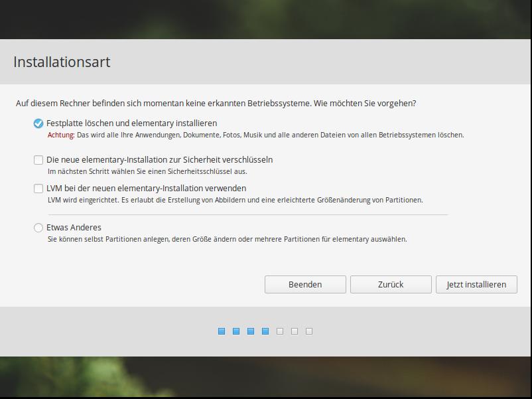Click the fifth (first empty) progress dot
Image resolution: width=532 pixels, height=399 pixels.
click(280, 331)
